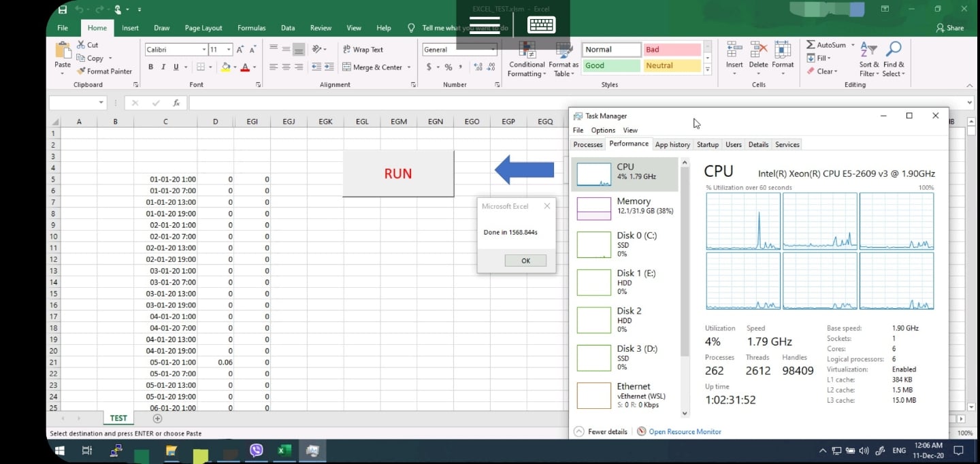This screenshot has height=464, width=980.
Task: Toggle Middle Align for cells
Action: [x=287, y=49]
